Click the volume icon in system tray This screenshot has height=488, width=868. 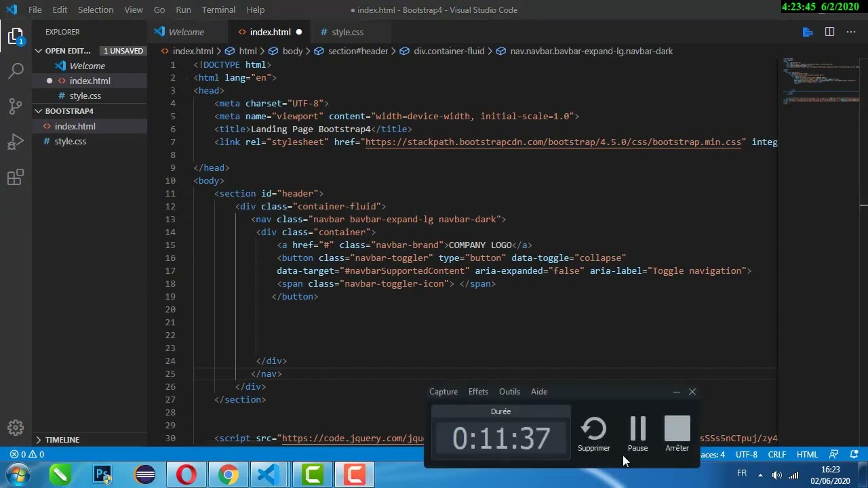tap(777, 474)
